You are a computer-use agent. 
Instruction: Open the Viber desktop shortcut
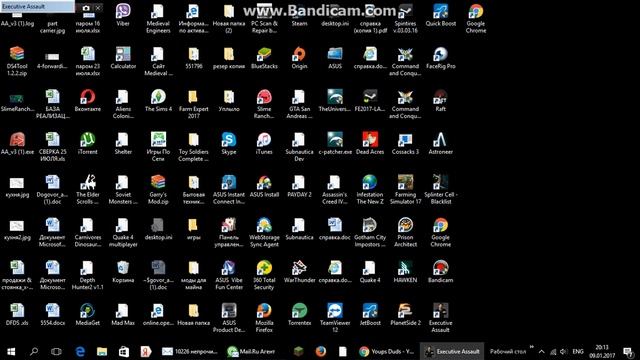(x=123, y=16)
